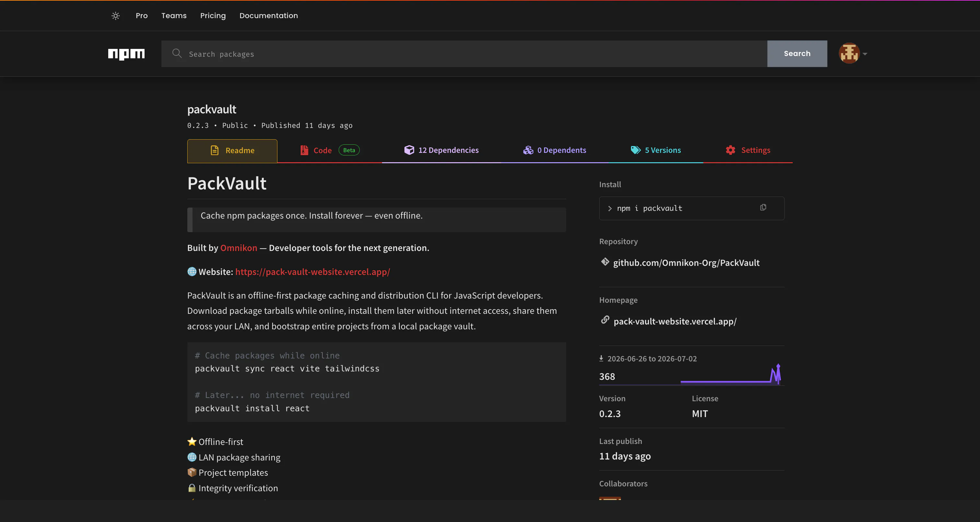Go to the Pricing page
980x522 pixels.
pos(213,16)
